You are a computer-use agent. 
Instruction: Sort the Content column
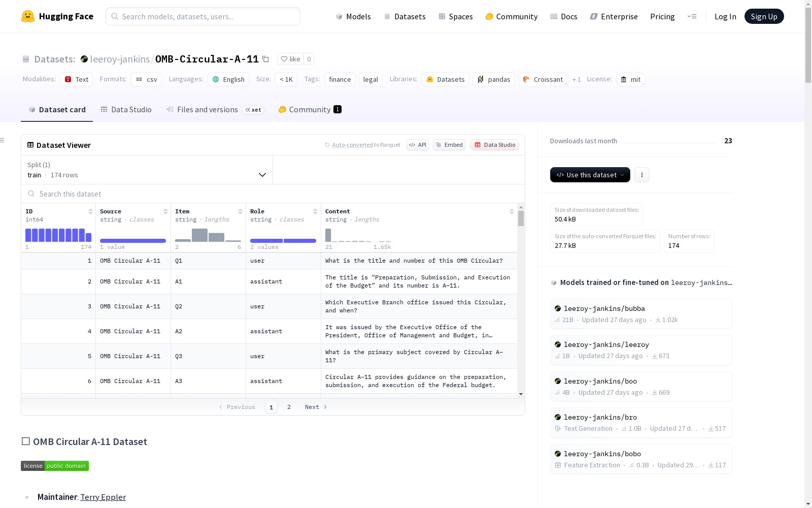[x=512, y=211]
